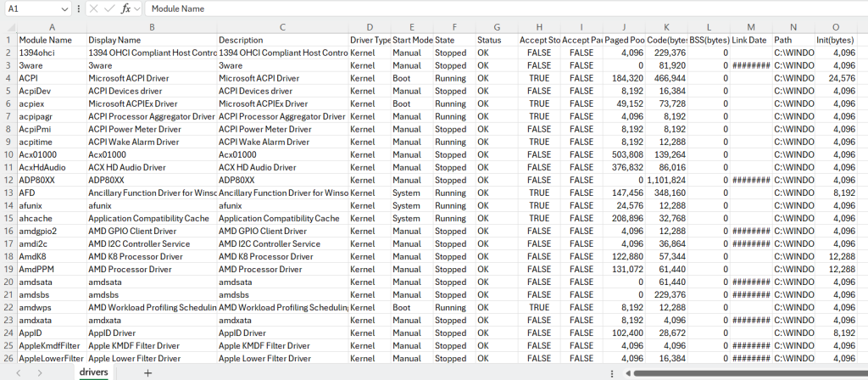Select row 12 header for ADP80XX
Viewport: 868px width, 380px height.
coord(8,181)
